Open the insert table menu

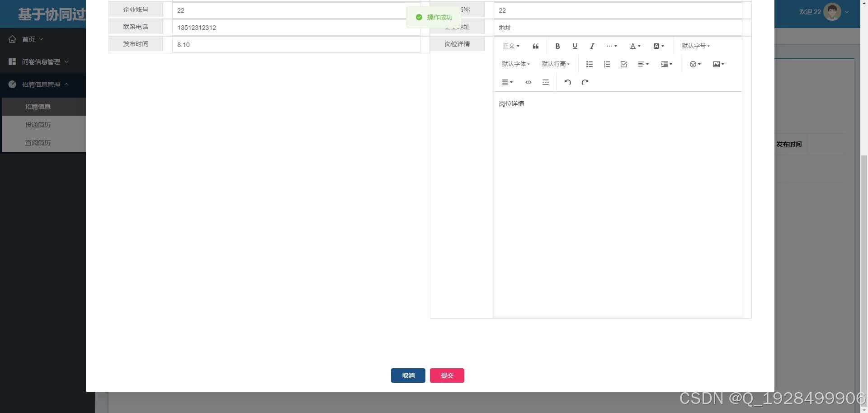507,82
